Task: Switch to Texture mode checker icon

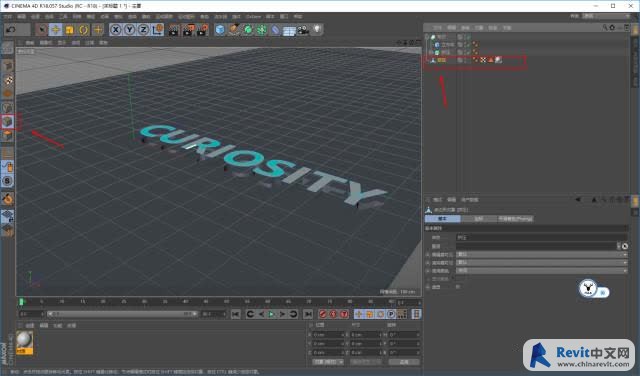Action: pos(7,80)
